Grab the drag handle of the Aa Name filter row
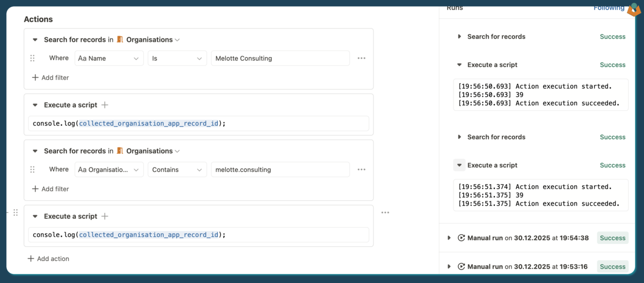 (x=32, y=58)
